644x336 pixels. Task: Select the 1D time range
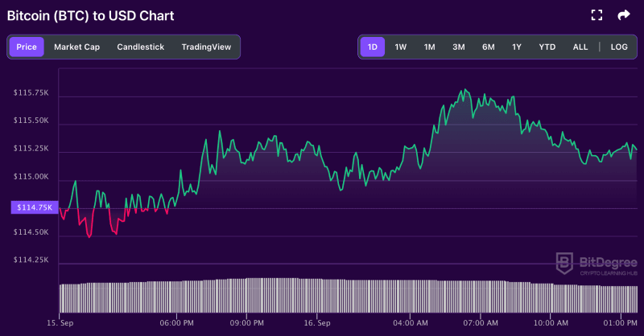[x=373, y=47]
